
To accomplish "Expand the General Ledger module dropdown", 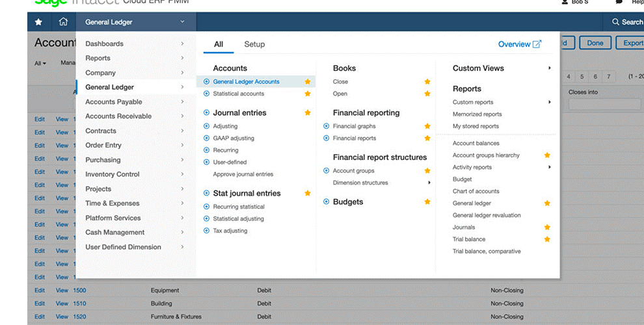I will (182, 21).
